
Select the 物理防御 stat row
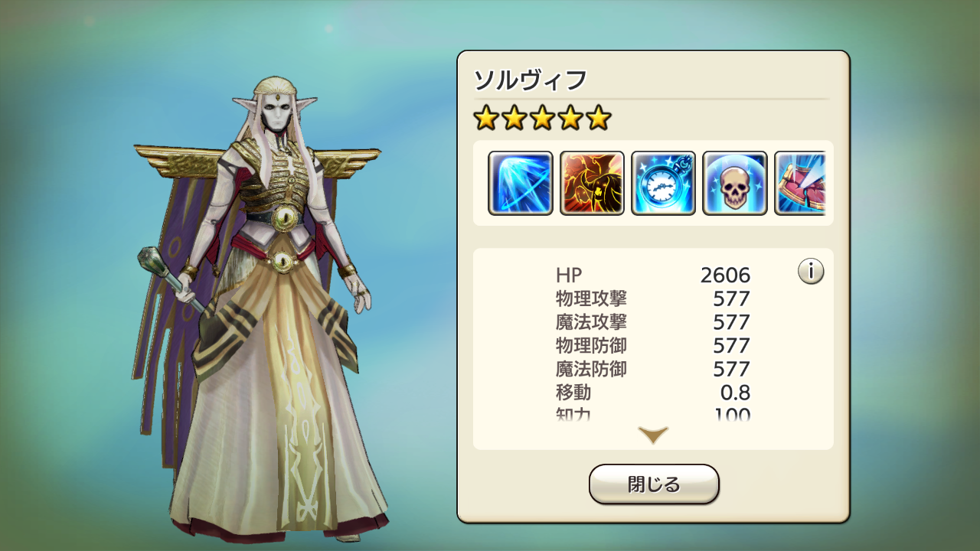point(653,346)
